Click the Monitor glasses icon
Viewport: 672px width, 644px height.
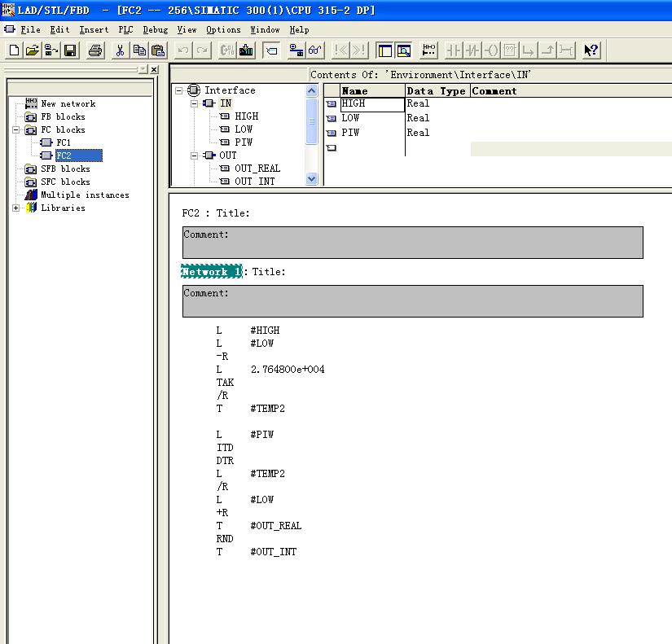pyautogui.click(x=315, y=50)
